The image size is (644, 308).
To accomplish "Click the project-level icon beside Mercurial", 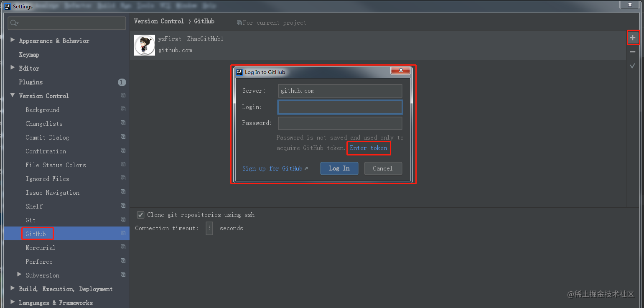I will click(123, 247).
